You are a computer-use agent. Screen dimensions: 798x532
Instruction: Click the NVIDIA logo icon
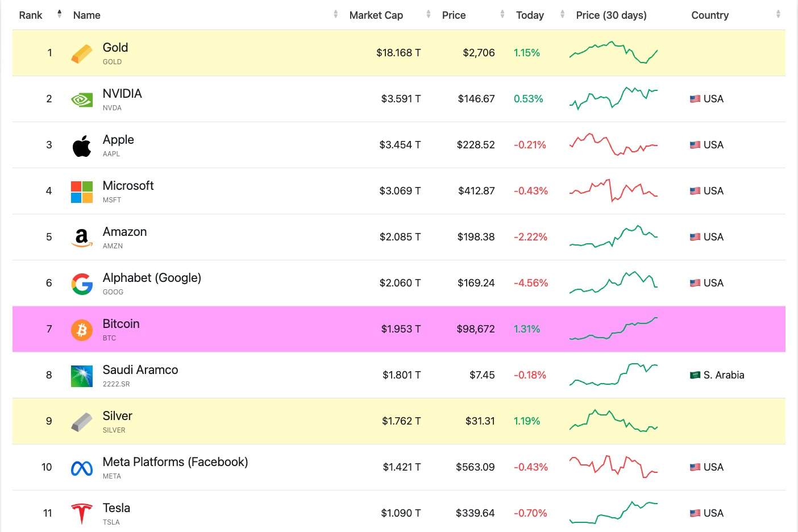tap(81, 100)
